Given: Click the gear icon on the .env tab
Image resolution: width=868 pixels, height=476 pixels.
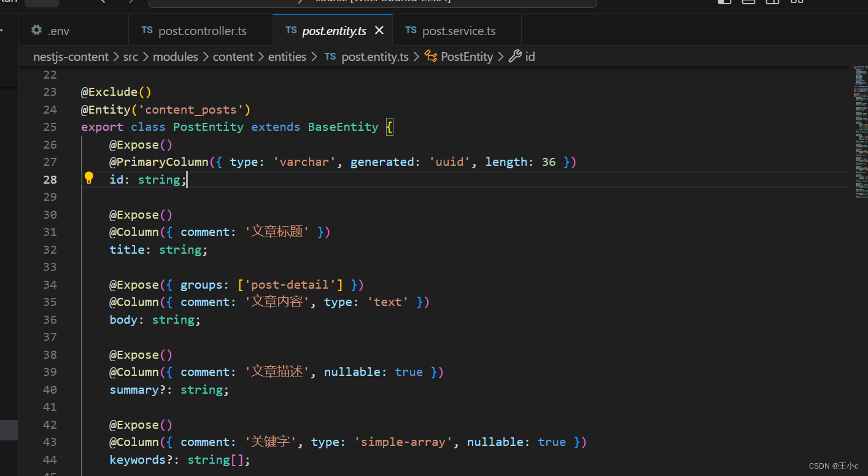Looking at the screenshot, I should click(36, 30).
